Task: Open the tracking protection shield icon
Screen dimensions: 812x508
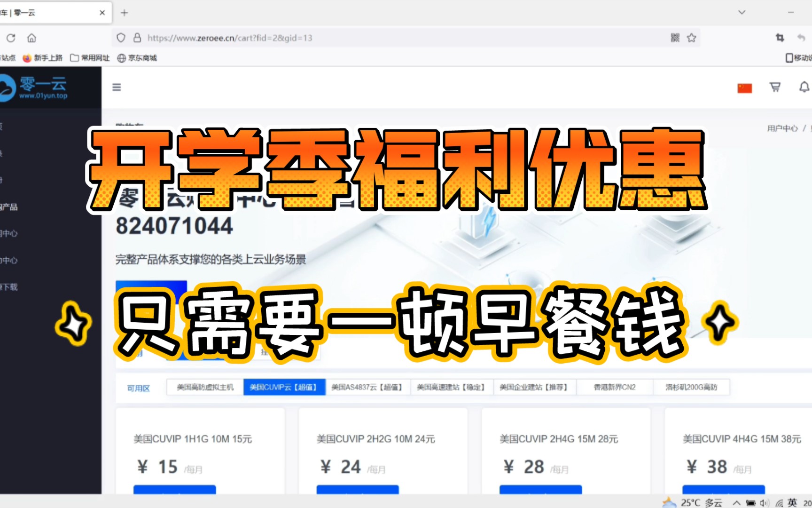Action: (121, 38)
